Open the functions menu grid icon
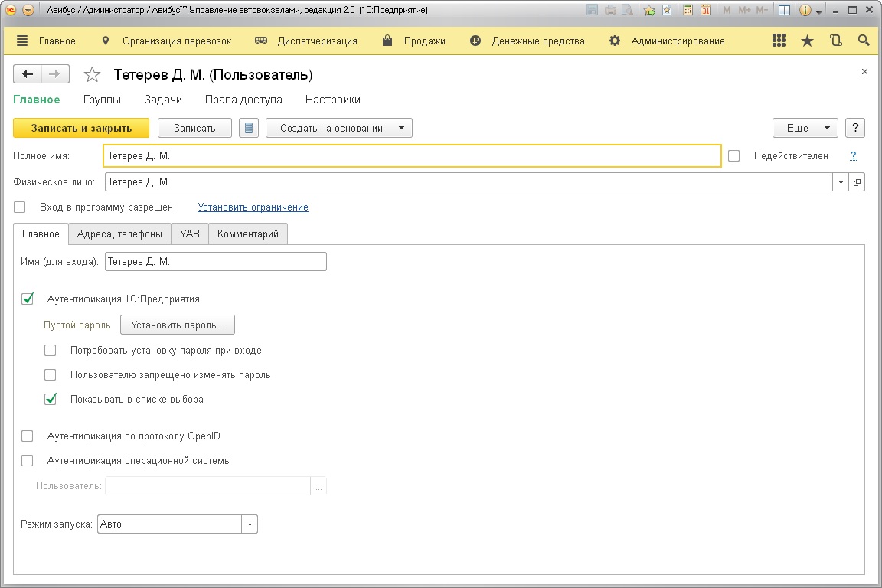Viewport: 882px width, 588px height. pos(779,41)
